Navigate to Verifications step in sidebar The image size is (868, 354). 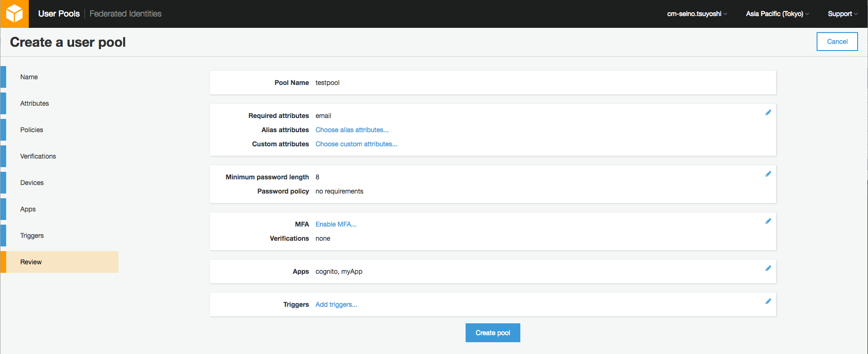[x=38, y=156]
